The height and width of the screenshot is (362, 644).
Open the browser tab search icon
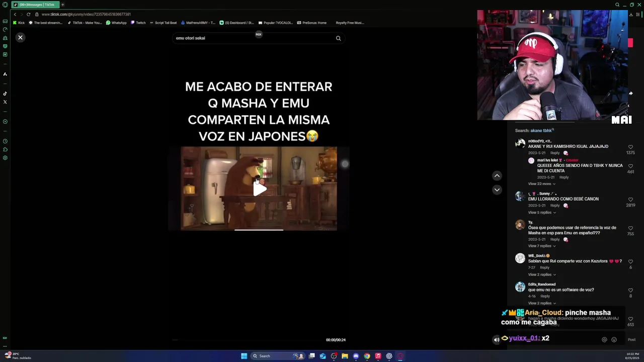[x=617, y=5]
